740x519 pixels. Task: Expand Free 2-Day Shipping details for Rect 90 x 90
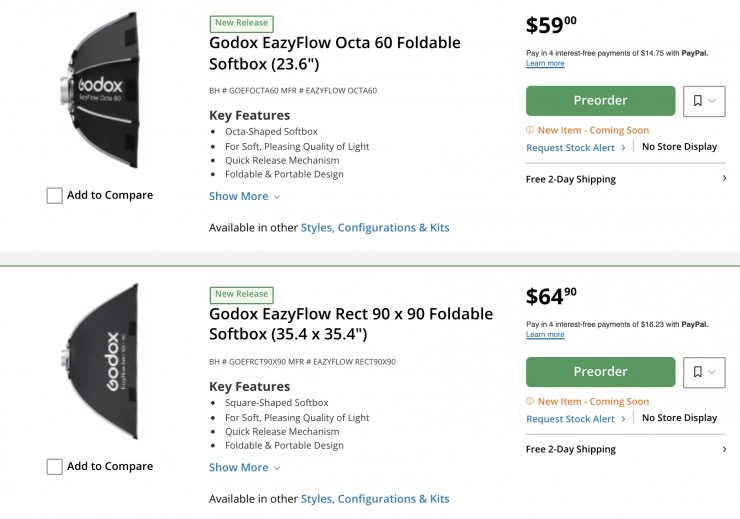625,450
